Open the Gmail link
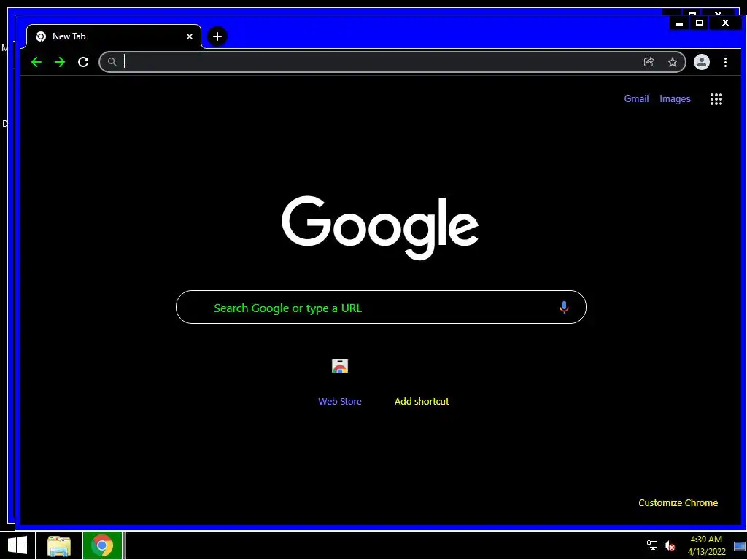Viewport: 747px width, 560px height. (636, 98)
